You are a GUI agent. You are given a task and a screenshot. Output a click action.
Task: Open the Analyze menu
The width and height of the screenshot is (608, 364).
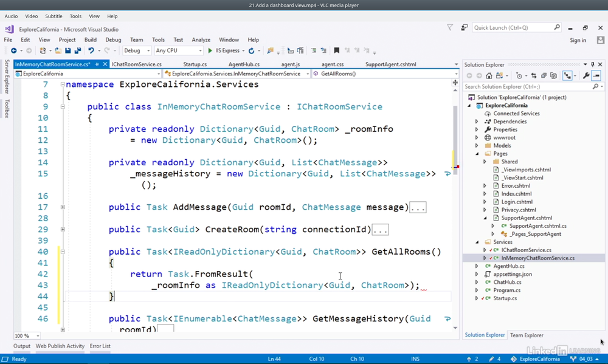tap(201, 39)
